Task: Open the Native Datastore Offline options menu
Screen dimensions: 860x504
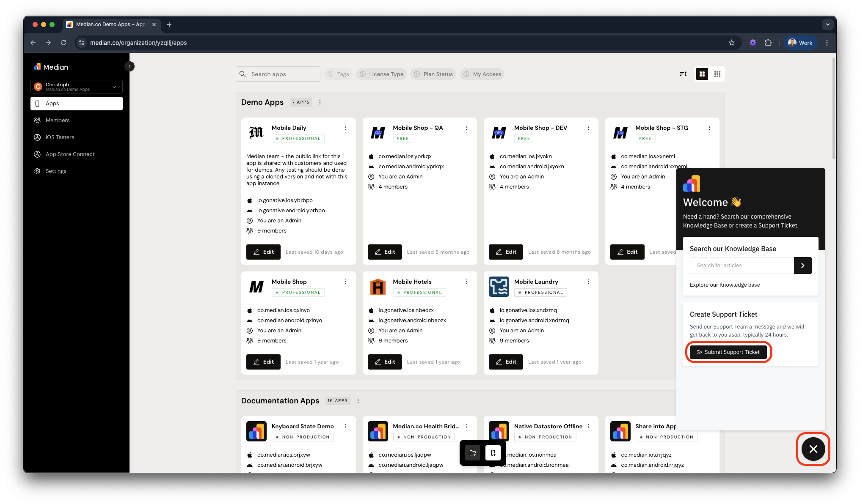Action: coord(588,426)
